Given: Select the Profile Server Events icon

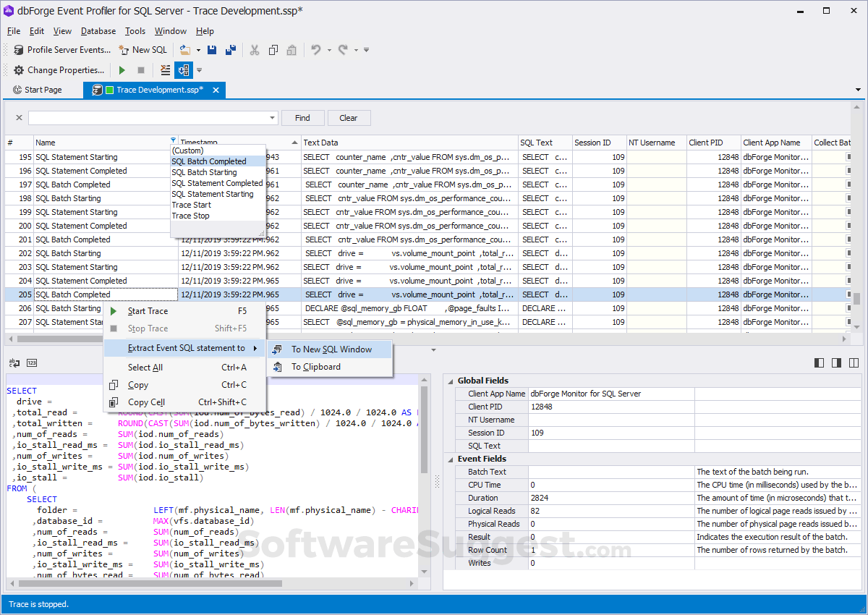Looking at the screenshot, I should tap(17, 49).
